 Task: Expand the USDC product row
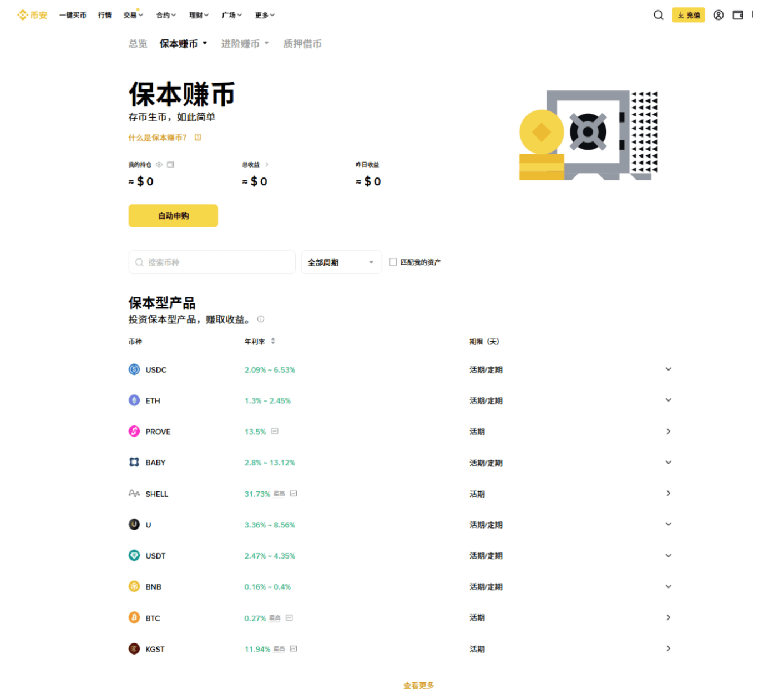point(399,369)
